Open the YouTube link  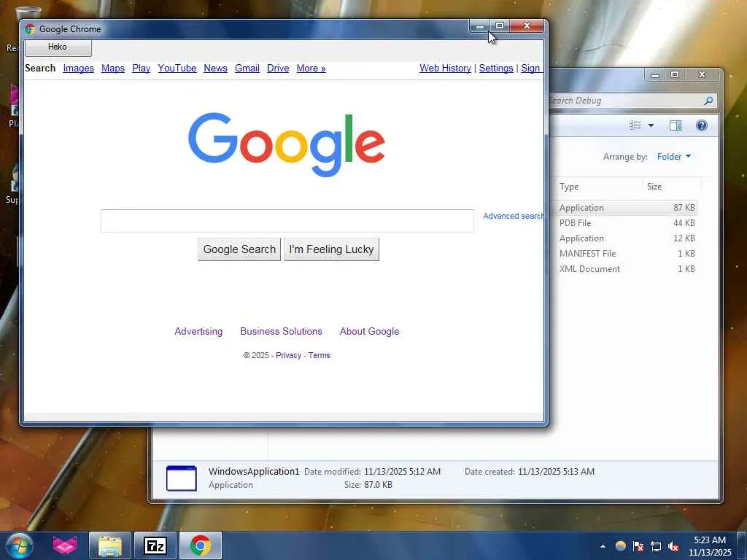pyautogui.click(x=177, y=68)
